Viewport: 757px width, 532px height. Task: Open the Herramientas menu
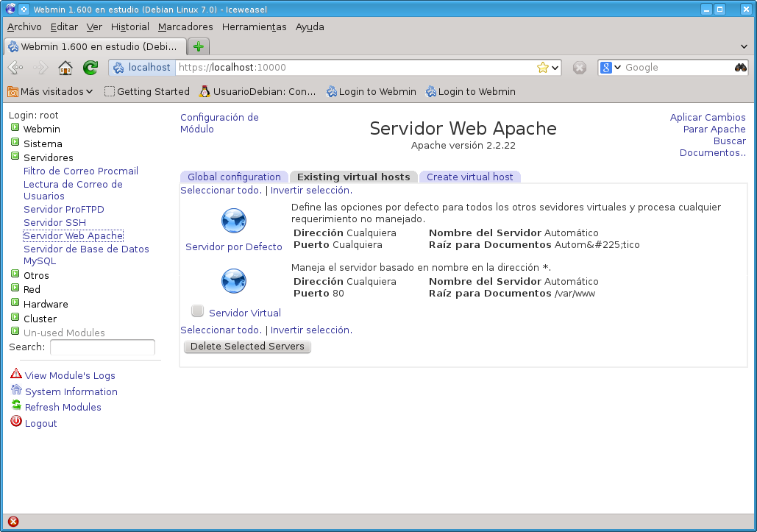pyautogui.click(x=253, y=26)
